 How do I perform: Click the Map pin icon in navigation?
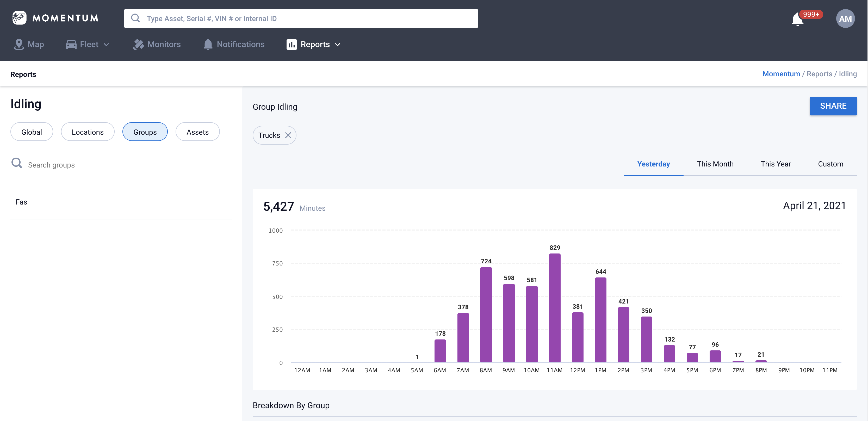[19, 45]
